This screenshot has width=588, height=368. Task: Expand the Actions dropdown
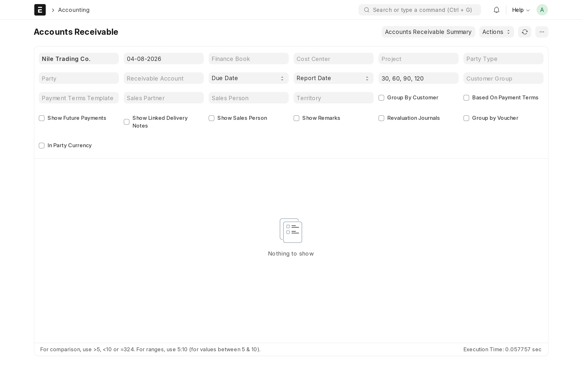coord(496,32)
